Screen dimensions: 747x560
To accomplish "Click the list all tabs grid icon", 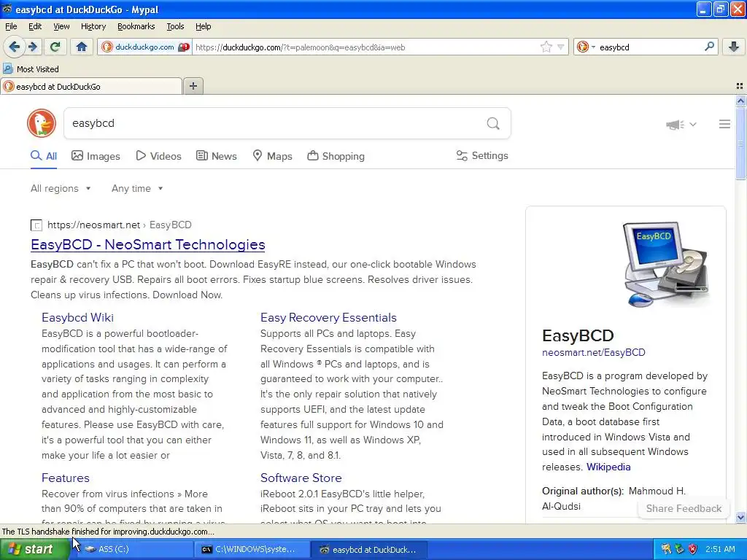I will pos(740,86).
